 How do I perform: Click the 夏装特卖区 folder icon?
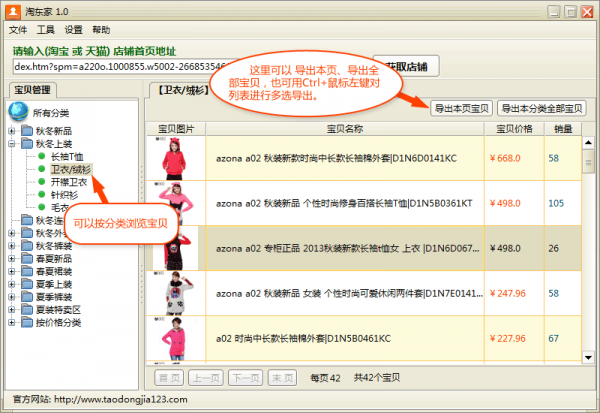pos(27,309)
